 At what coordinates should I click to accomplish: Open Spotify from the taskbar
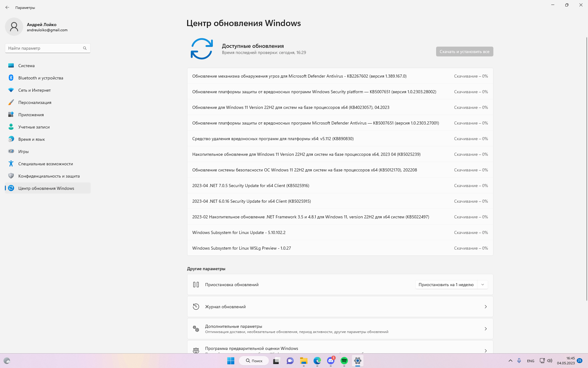point(344,361)
